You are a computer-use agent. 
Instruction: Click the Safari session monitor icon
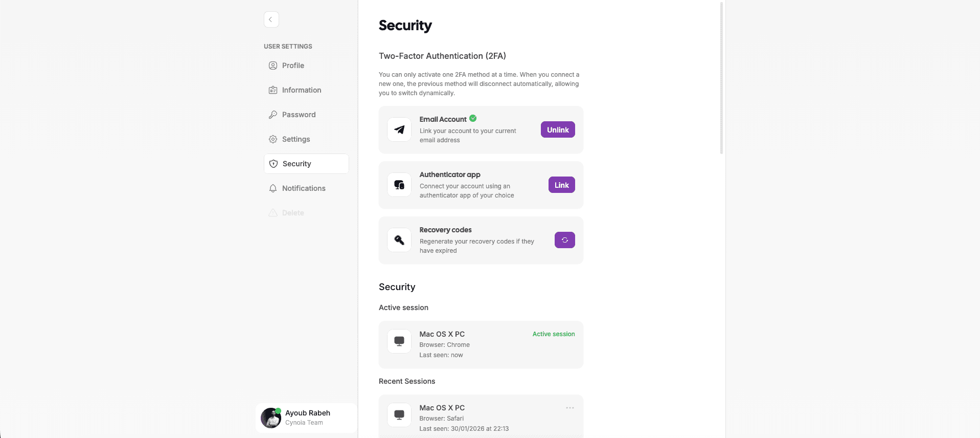[x=399, y=415]
